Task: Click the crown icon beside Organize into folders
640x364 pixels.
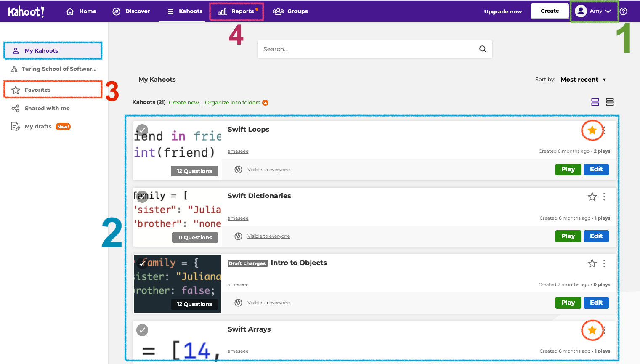Action: [266, 103]
